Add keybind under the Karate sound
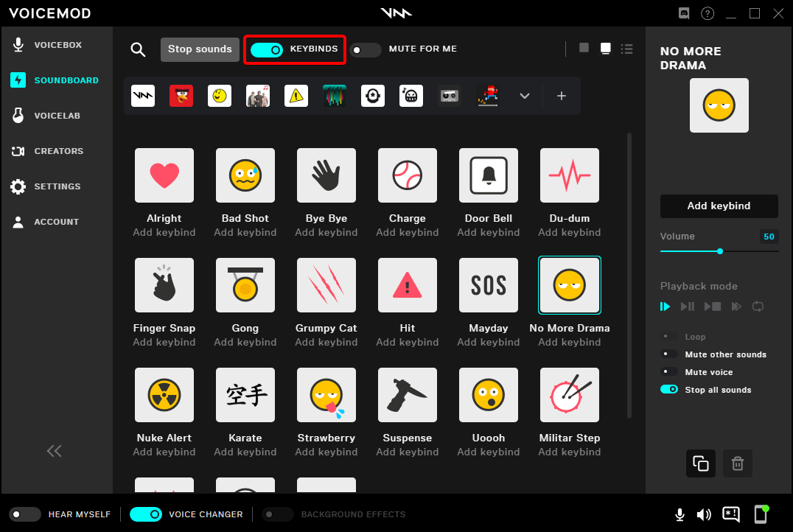 tap(245, 452)
